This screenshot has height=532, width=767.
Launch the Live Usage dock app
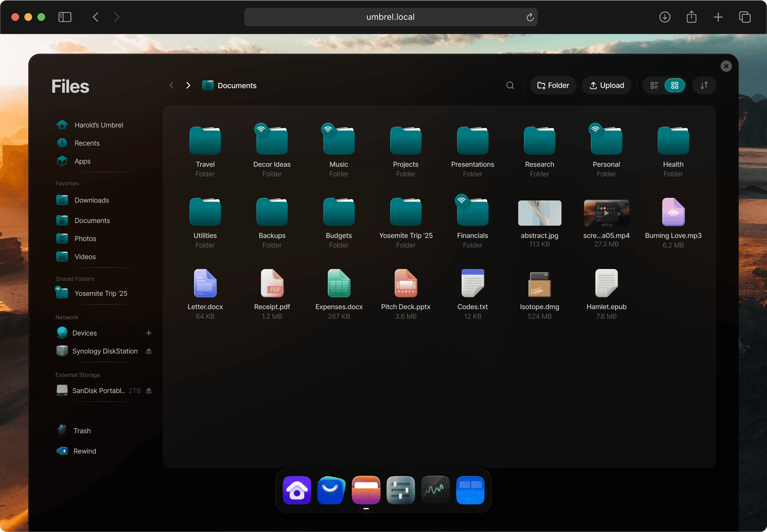click(435, 490)
